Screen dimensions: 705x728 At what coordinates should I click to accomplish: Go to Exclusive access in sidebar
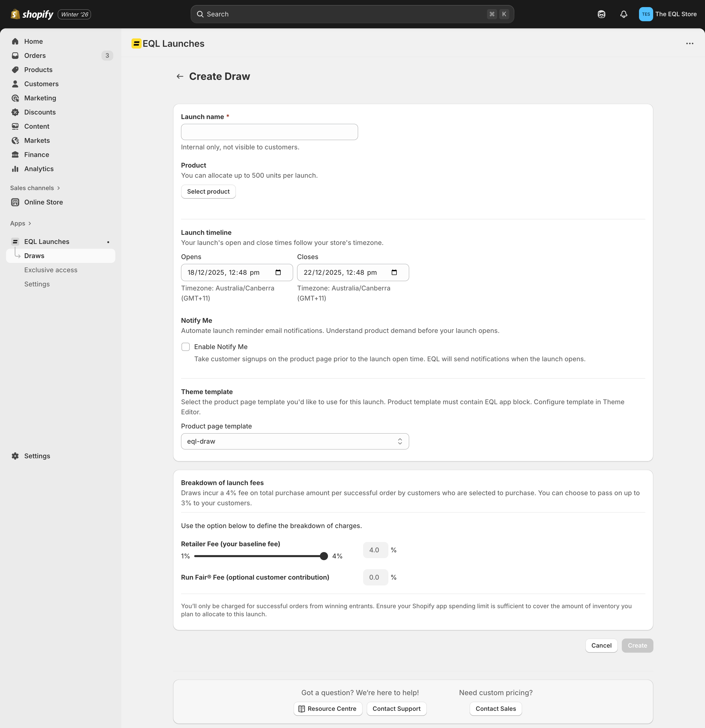[51, 270]
